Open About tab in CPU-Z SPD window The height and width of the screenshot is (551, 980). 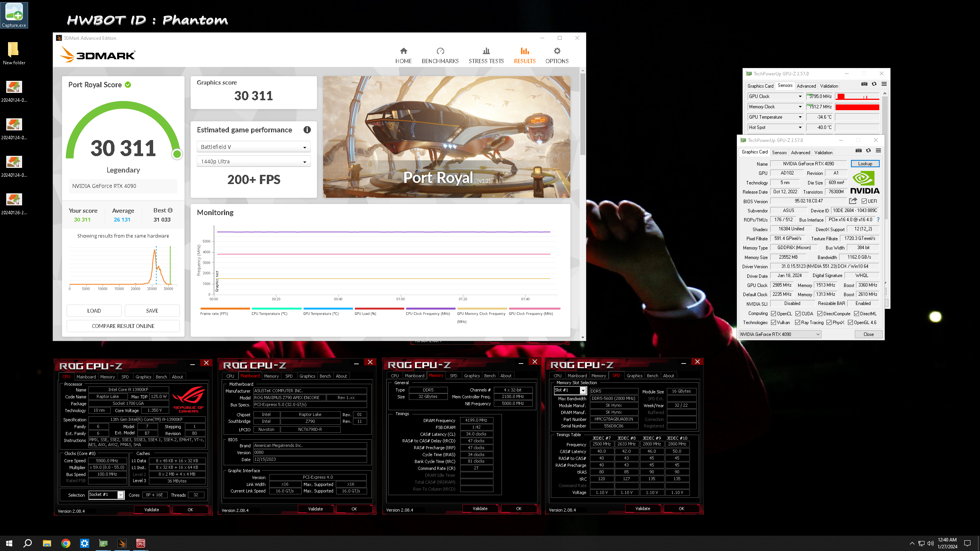(x=668, y=375)
